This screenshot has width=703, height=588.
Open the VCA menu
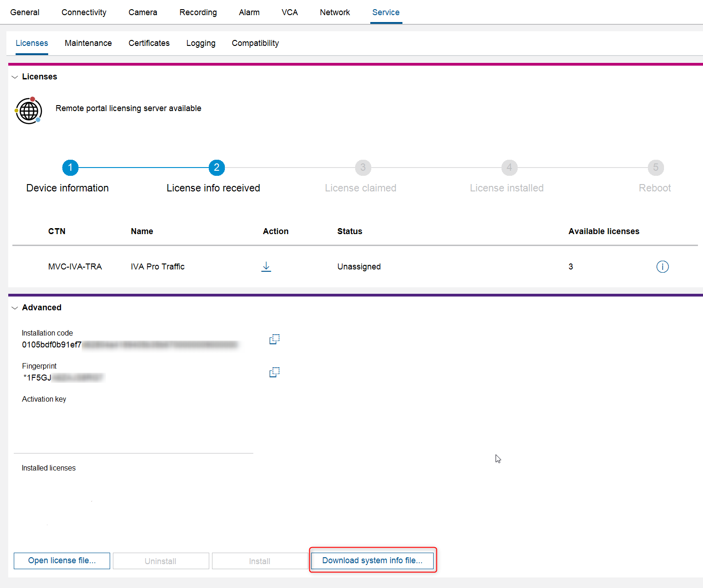click(x=290, y=12)
